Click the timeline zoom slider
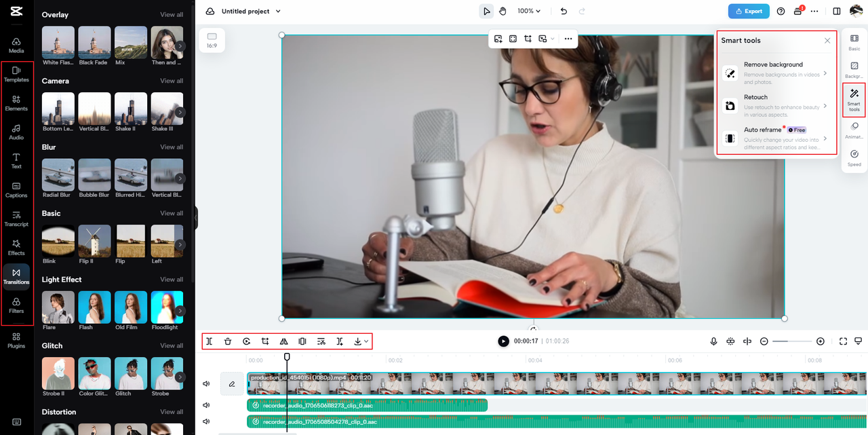Screen dimensions: 868x435 792,341
